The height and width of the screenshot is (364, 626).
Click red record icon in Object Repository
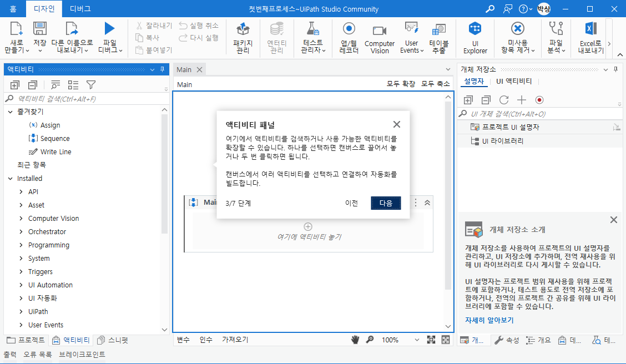[539, 100]
